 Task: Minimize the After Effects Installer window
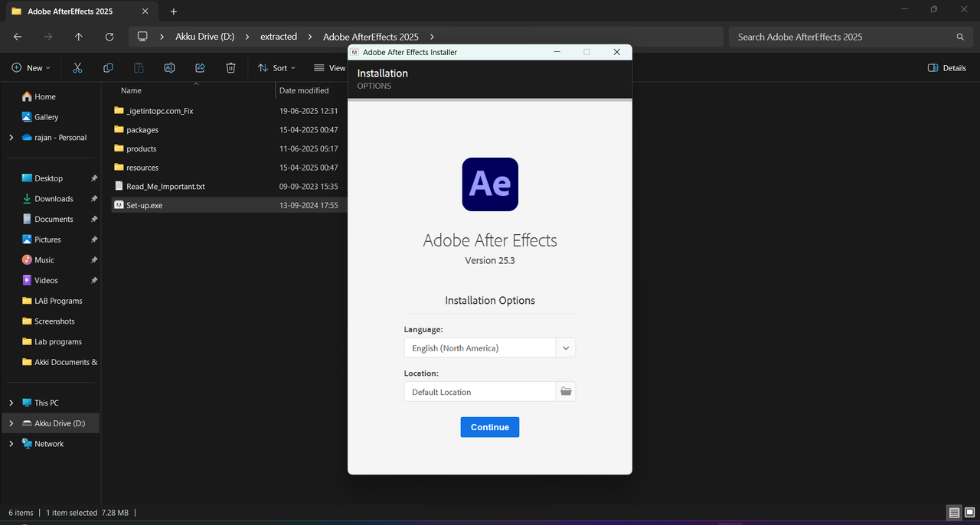[x=557, y=52]
